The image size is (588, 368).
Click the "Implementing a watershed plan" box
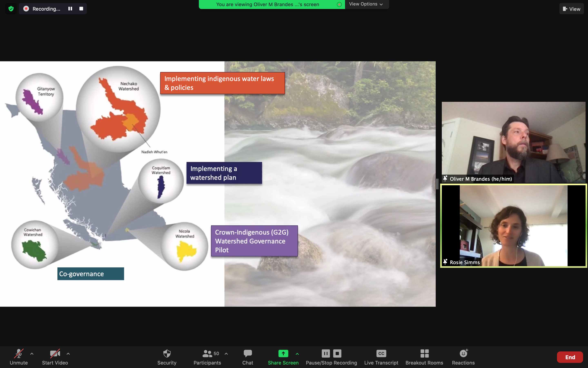point(224,173)
